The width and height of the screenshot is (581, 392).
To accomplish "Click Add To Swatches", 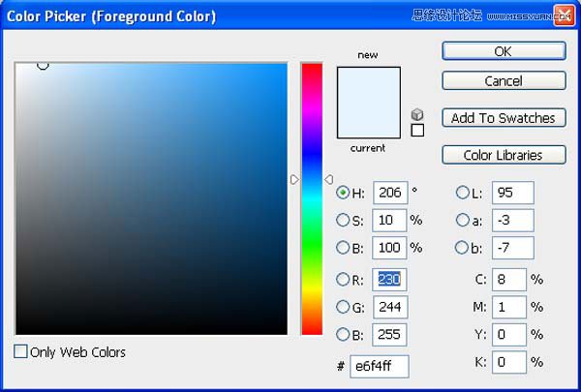I will (x=504, y=118).
